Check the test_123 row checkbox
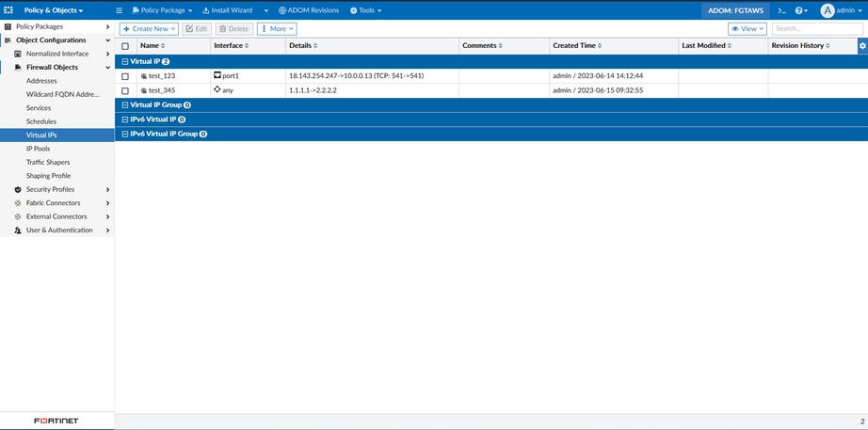This screenshot has width=868, height=430. point(125,76)
